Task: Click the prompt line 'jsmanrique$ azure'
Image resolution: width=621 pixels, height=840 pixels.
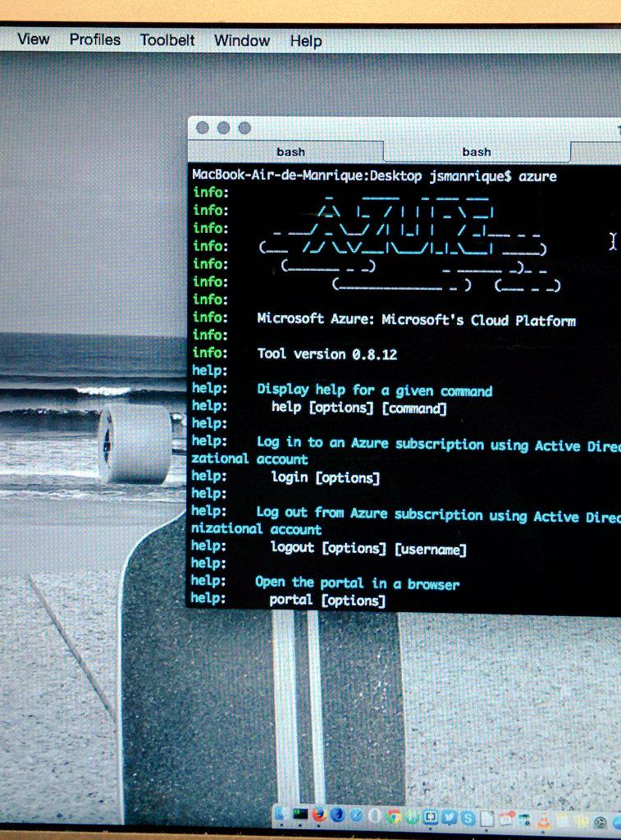Action: click(x=493, y=176)
